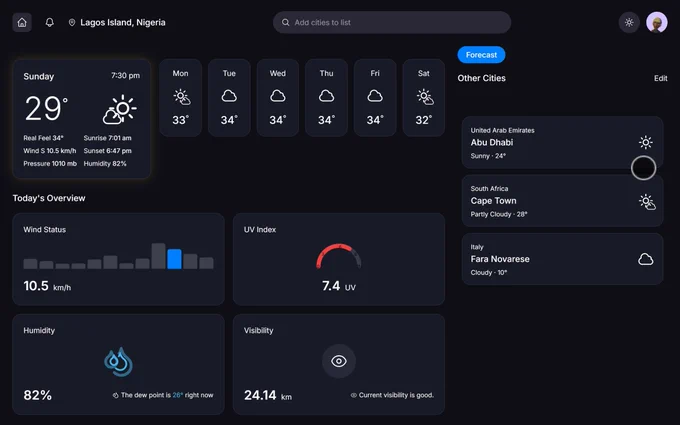Click the 10.5 km/h wind value
The width and height of the screenshot is (680, 425).
47,286
